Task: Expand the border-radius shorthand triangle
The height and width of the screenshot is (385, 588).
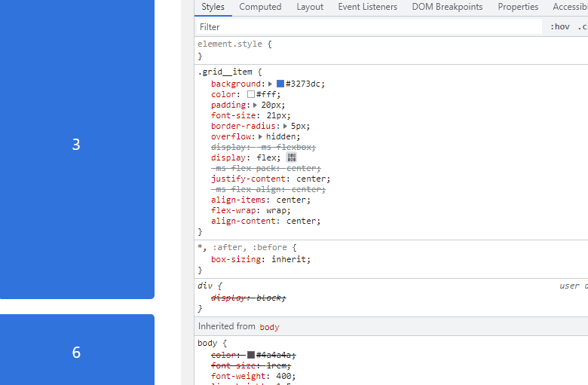Action: click(x=285, y=126)
